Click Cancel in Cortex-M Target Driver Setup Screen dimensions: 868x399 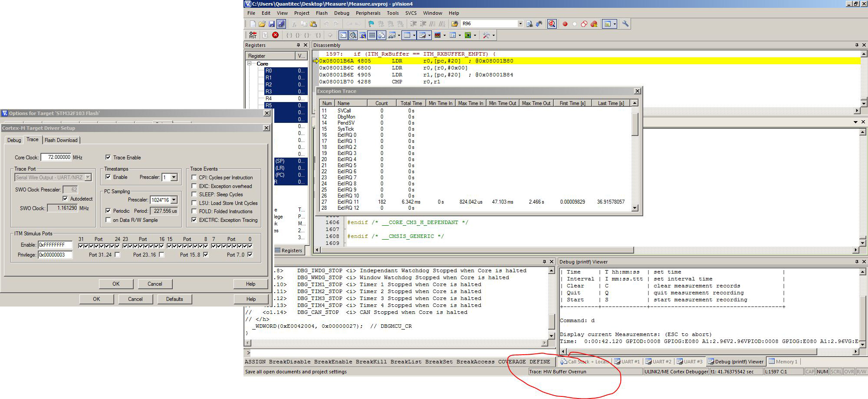tap(155, 284)
